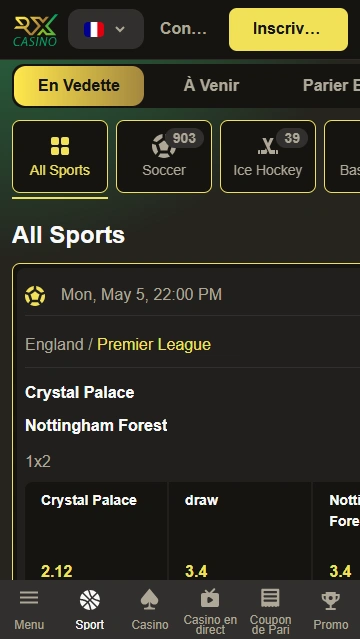The width and height of the screenshot is (360, 639).
Task: Open the partially visible Parier tab
Action: (331, 86)
